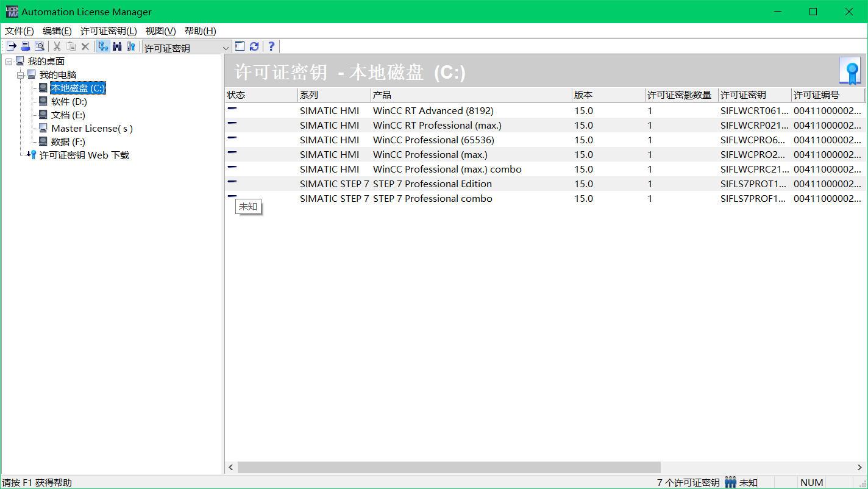Toggle the navigation tree view icon
Viewport: 868px width, 489px height.
point(103,46)
